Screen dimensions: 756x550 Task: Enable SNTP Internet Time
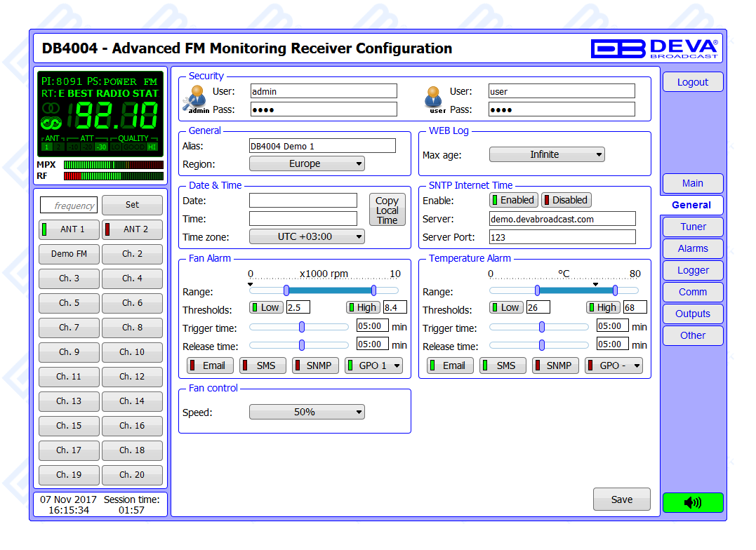tap(512, 200)
